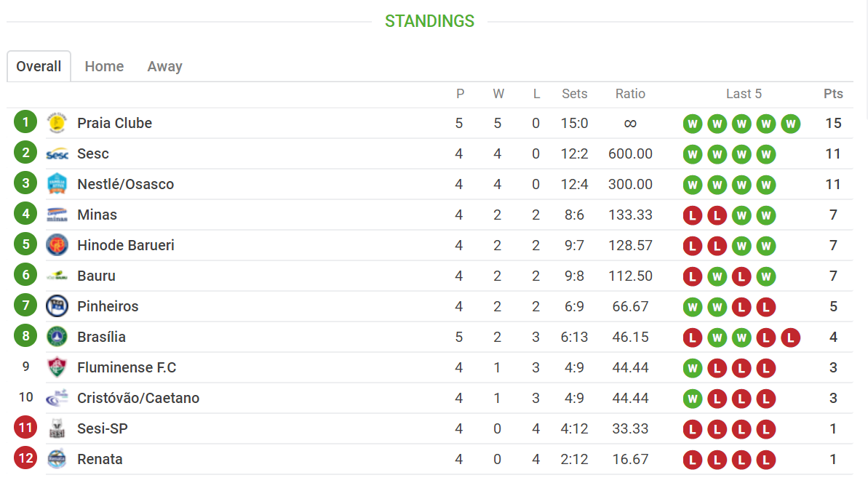This screenshot has width=868, height=483.
Task: Open the Bauru team page
Action: click(96, 276)
